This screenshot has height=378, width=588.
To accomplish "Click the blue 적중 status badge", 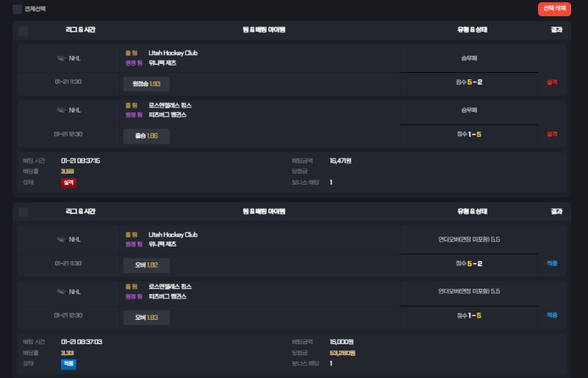I will [x=68, y=364].
